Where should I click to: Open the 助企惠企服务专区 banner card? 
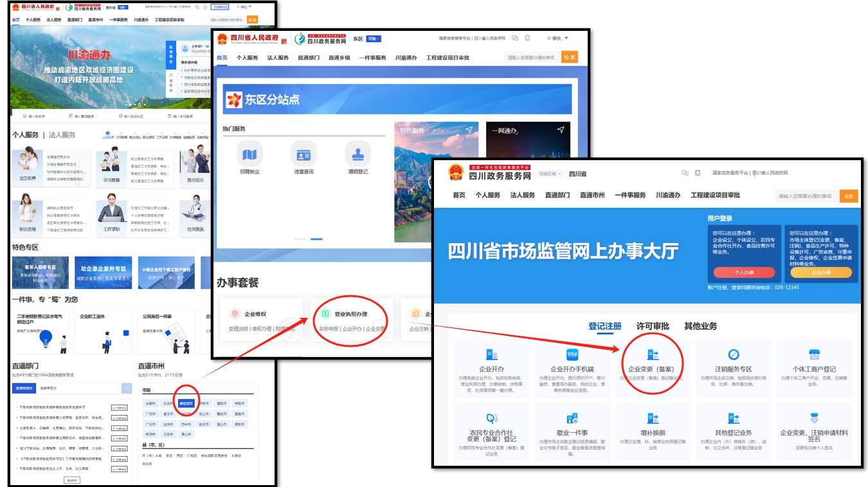pos(103,273)
